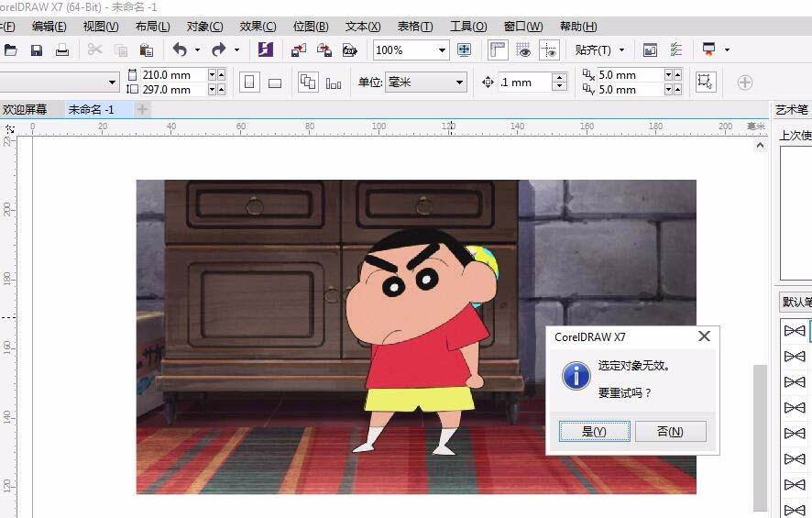Click the All pages layout icon
The image size is (812, 518).
coord(308,82)
